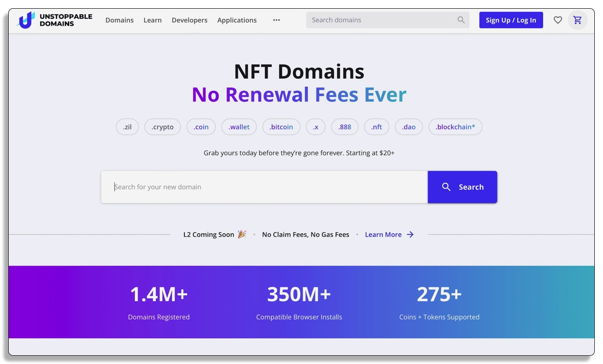Click the 1.4M+ Domains Registered figure

click(159, 294)
